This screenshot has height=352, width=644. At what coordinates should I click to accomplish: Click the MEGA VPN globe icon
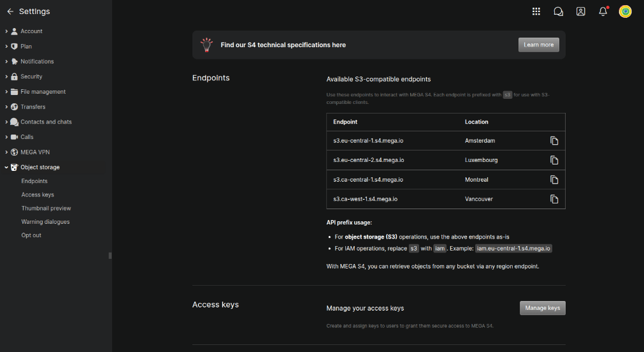point(15,152)
